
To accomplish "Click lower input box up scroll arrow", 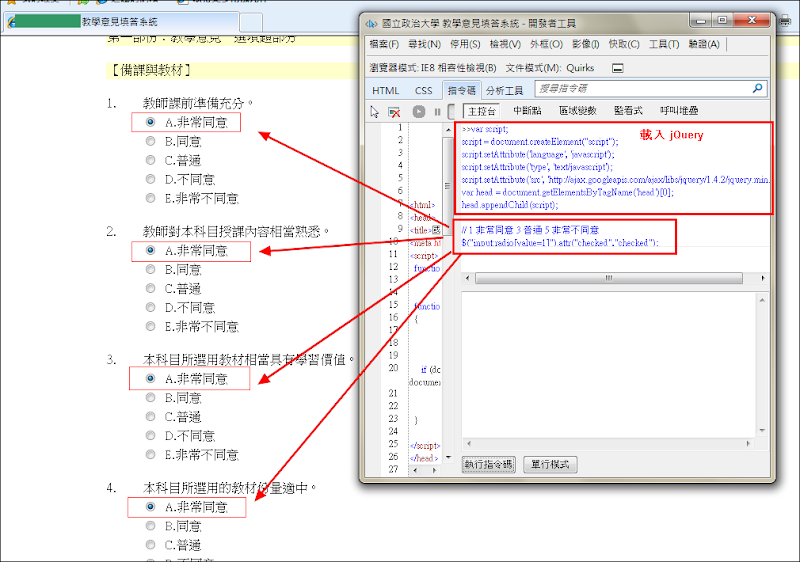I will [x=762, y=300].
